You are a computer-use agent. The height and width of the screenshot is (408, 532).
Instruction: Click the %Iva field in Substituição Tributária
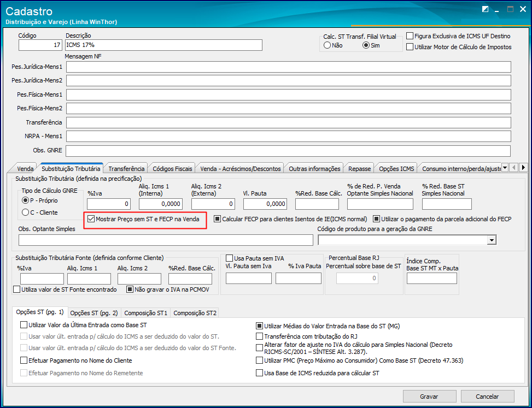(x=109, y=204)
